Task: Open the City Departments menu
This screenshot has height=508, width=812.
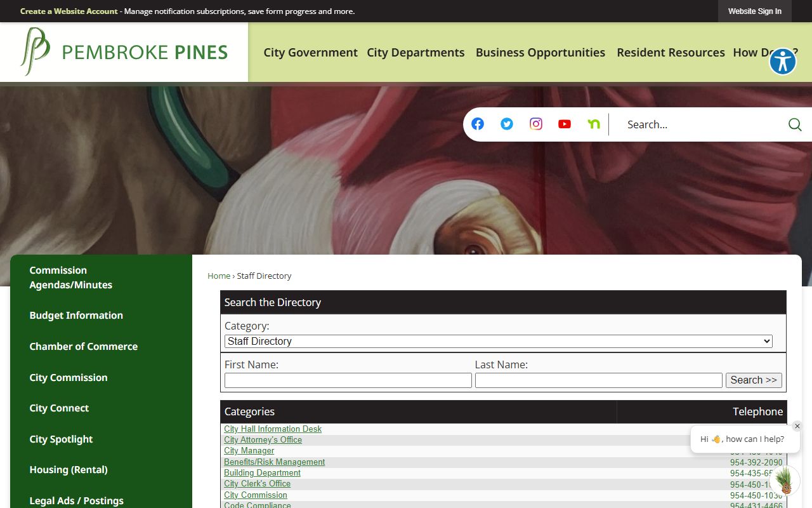Action: pyautogui.click(x=416, y=53)
